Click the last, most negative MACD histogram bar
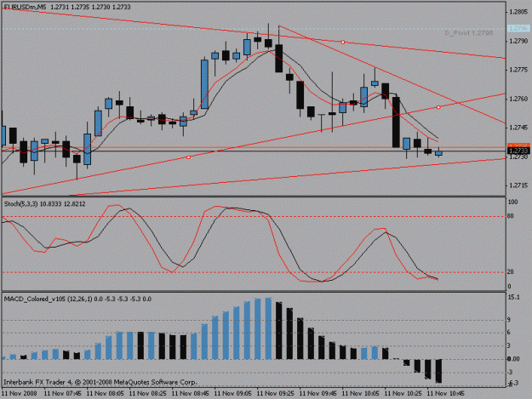 click(x=438, y=371)
